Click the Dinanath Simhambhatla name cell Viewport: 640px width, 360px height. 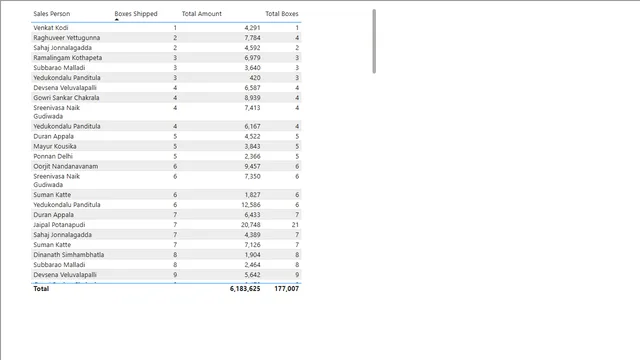69,255
